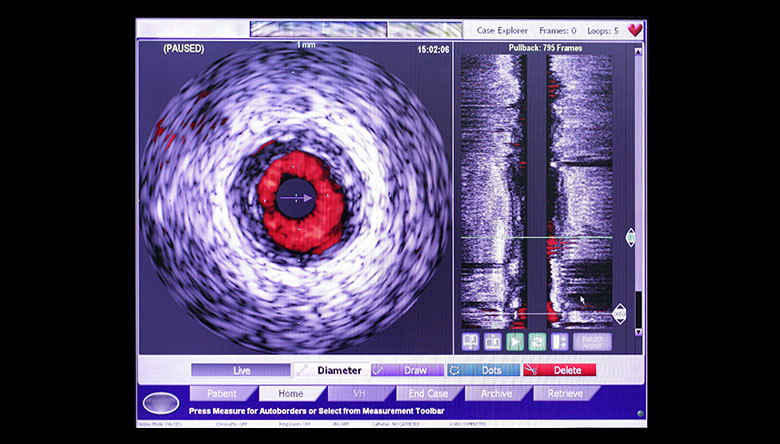Open the End Case tab
The image size is (780, 444).
pyautogui.click(x=428, y=394)
